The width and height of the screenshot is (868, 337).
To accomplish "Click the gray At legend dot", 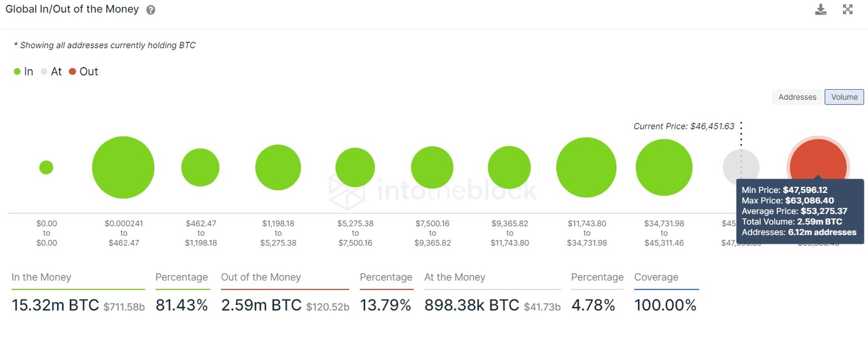I will pyautogui.click(x=43, y=71).
